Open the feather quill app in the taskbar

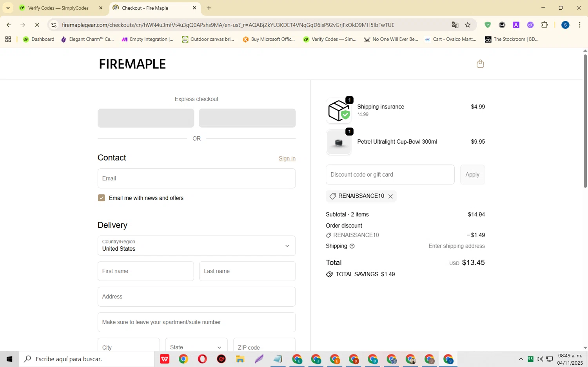(259, 359)
